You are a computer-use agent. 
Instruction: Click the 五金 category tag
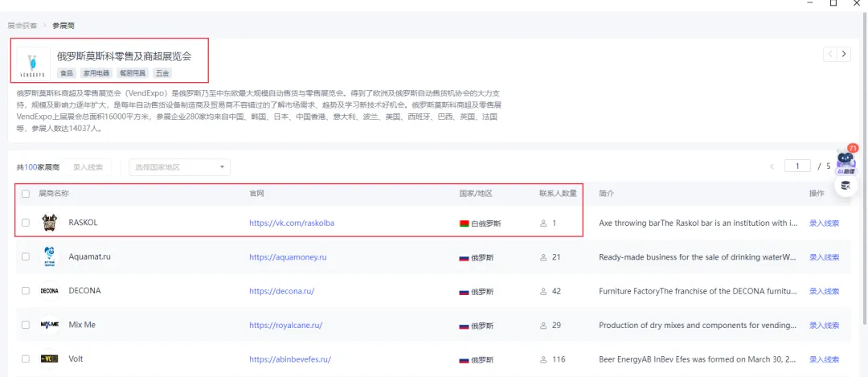pos(161,73)
